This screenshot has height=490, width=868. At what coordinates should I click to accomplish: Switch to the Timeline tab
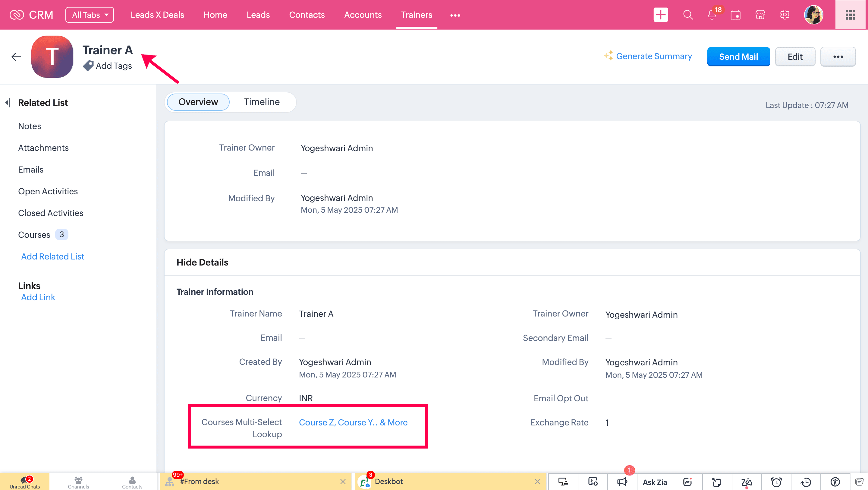pyautogui.click(x=262, y=102)
